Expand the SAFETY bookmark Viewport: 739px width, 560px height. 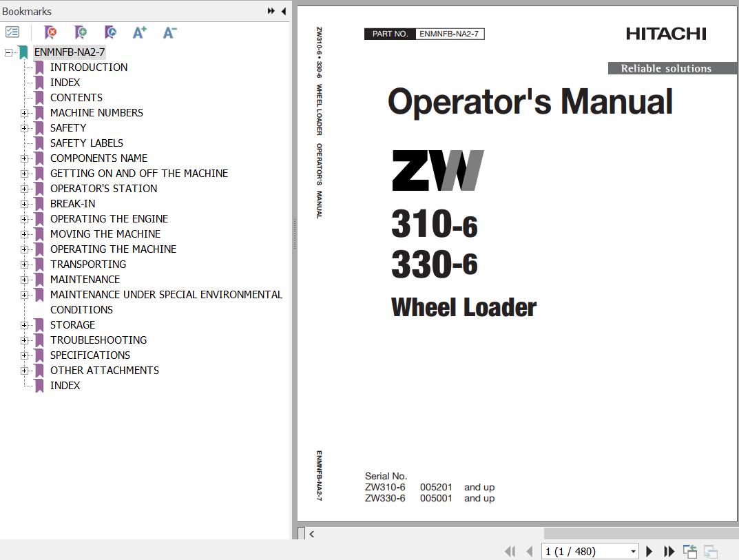[24, 128]
